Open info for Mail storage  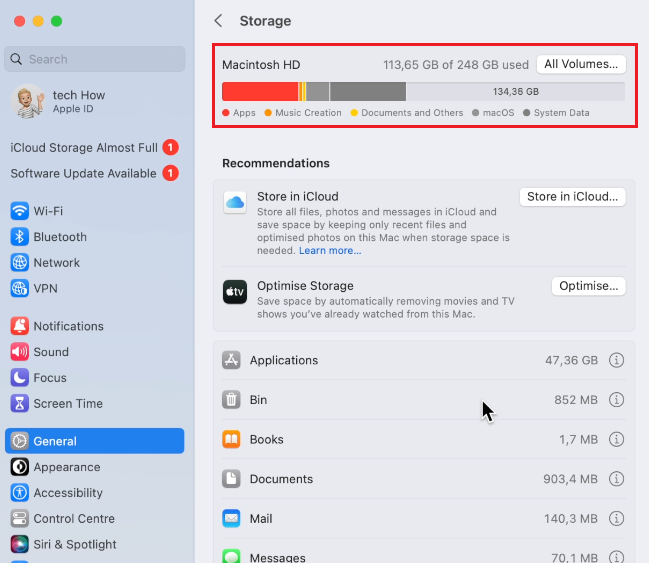coord(616,518)
